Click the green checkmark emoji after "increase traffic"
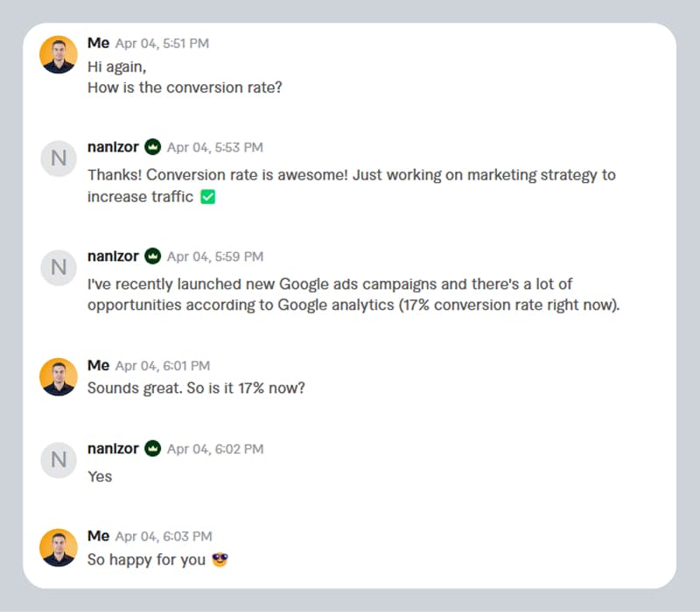Viewport: 700px width, 612px height. point(207,197)
